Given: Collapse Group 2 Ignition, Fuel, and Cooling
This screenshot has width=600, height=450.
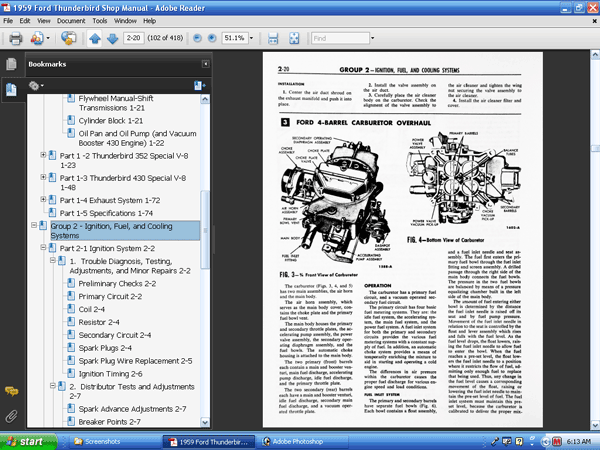Looking at the screenshot, I should (x=34, y=225).
